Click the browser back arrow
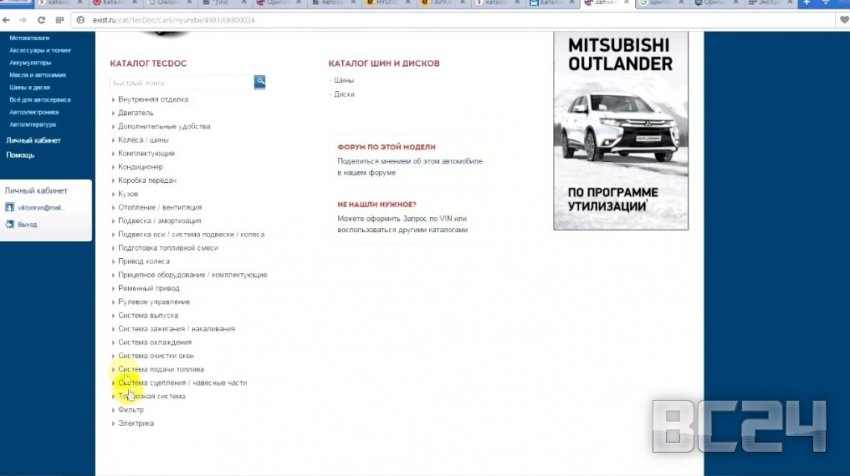This screenshot has width=850, height=476. [8, 20]
